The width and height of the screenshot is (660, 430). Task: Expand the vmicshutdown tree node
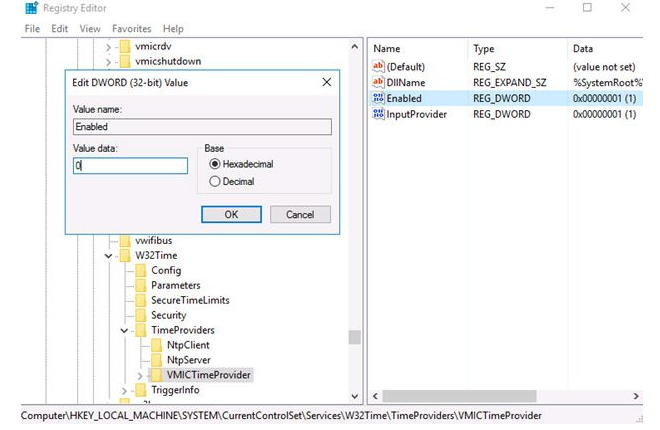pos(108,62)
